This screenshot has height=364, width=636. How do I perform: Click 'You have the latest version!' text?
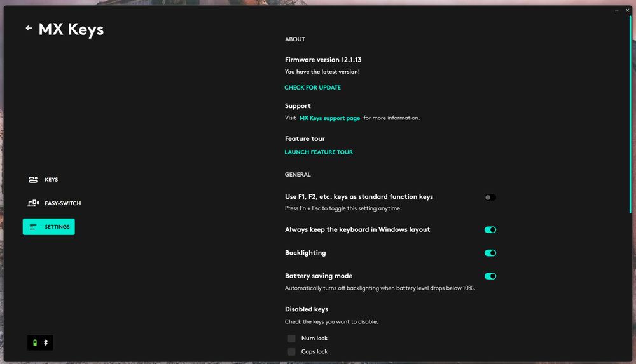(322, 72)
